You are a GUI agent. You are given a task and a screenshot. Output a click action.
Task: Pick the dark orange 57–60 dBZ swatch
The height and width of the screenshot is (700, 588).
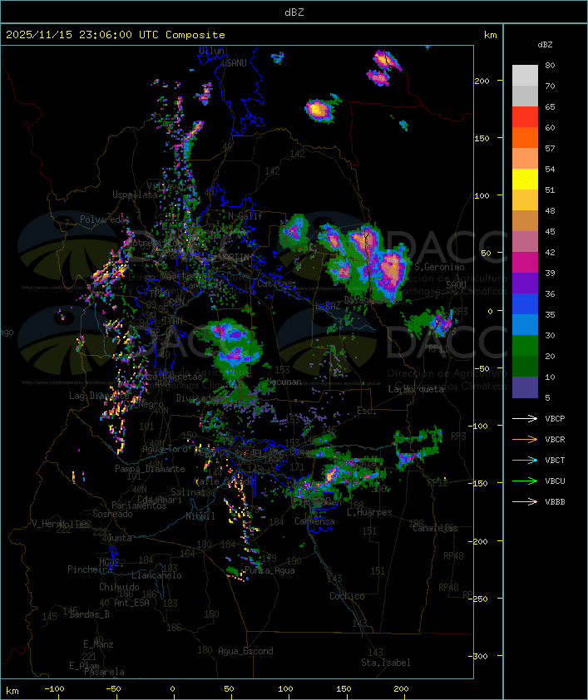(x=525, y=137)
